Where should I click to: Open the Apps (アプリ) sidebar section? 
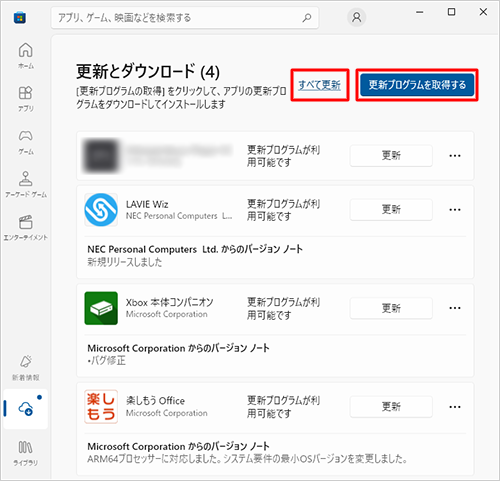pos(26,99)
